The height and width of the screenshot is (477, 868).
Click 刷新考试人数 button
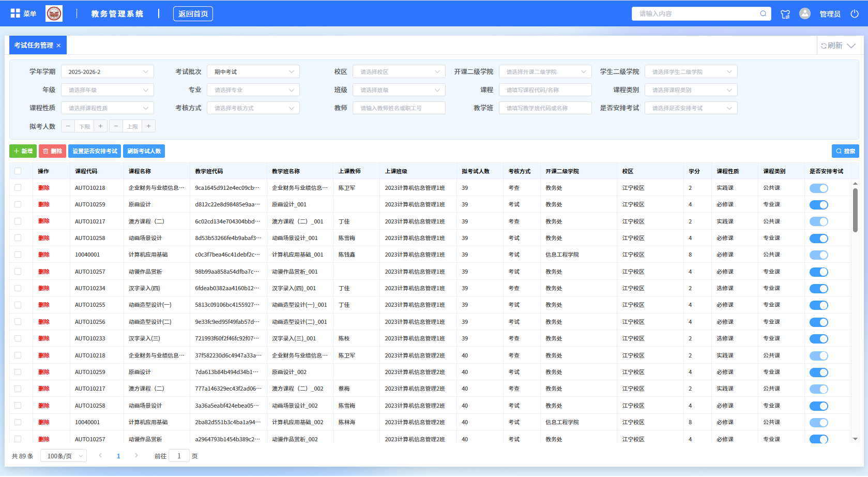click(144, 151)
